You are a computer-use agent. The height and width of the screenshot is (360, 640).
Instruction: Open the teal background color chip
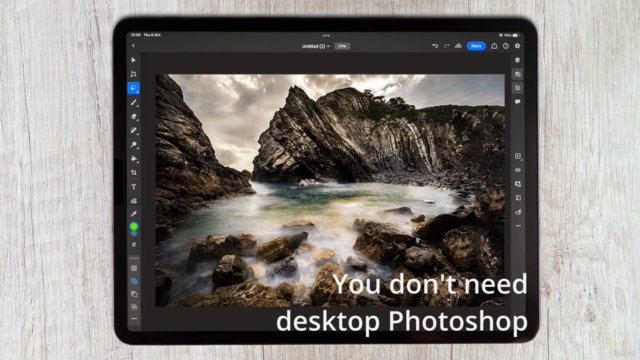pos(134,233)
